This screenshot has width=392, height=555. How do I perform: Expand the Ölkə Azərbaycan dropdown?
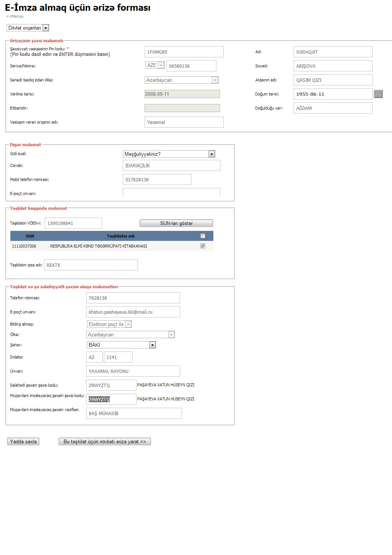point(131,334)
